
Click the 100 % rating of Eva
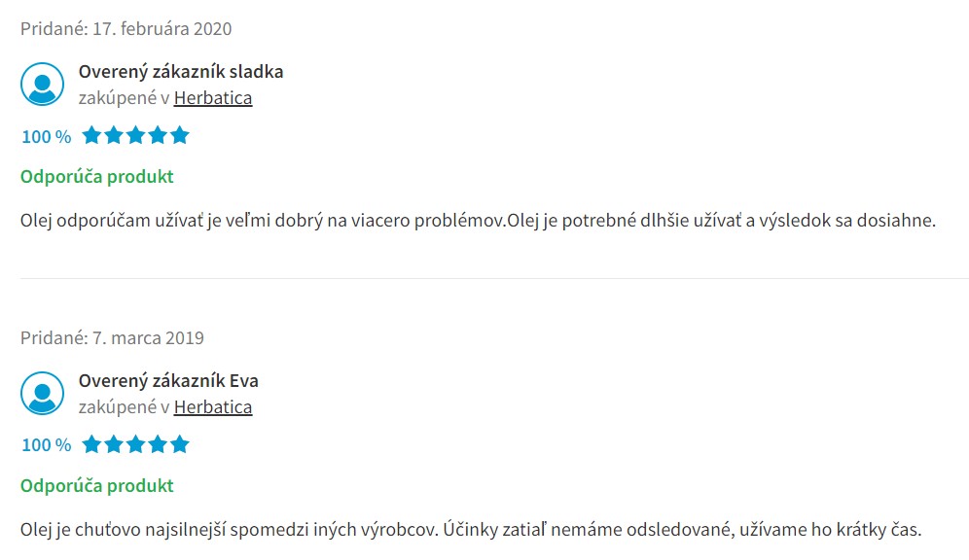47,445
